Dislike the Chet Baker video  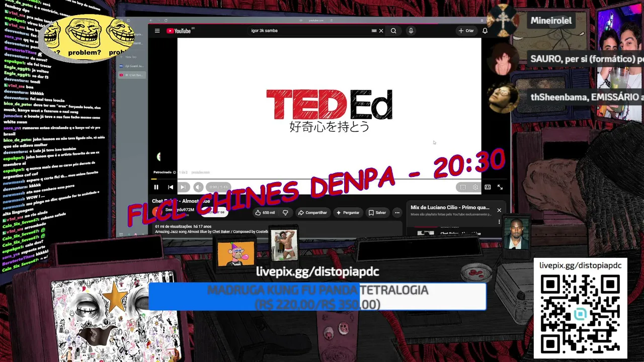click(x=285, y=213)
